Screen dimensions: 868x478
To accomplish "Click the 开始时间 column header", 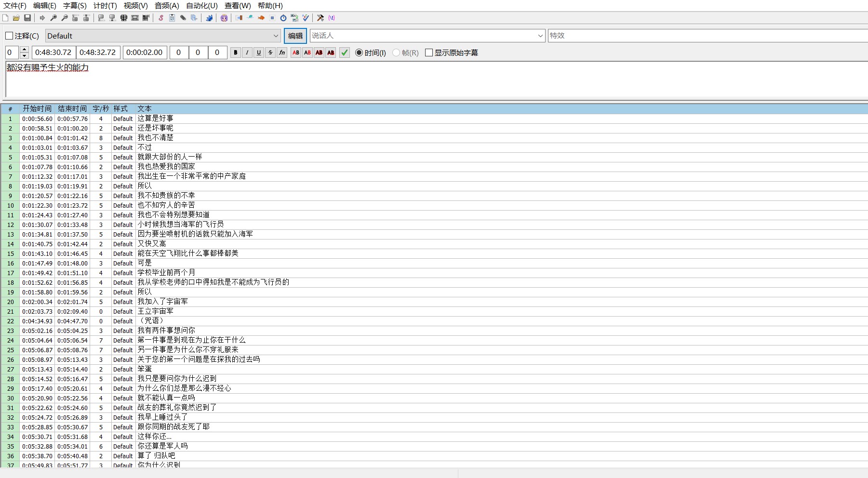I will coord(37,109).
